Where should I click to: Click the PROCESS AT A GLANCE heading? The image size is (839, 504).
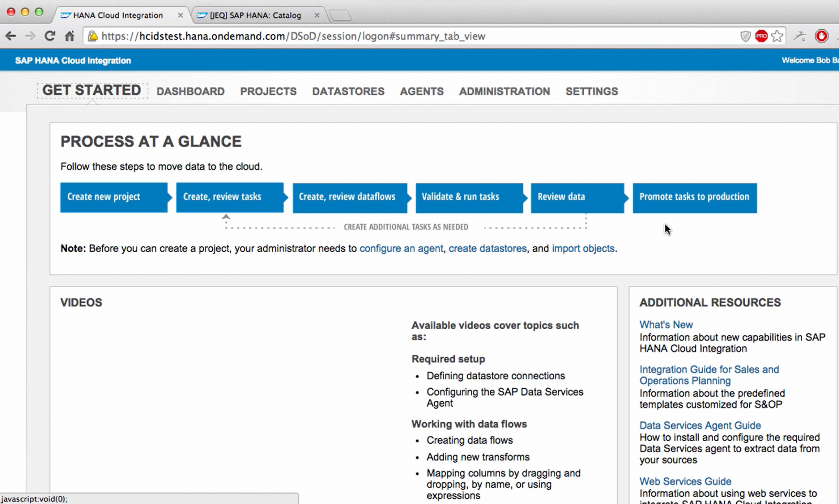(x=151, y=141)
